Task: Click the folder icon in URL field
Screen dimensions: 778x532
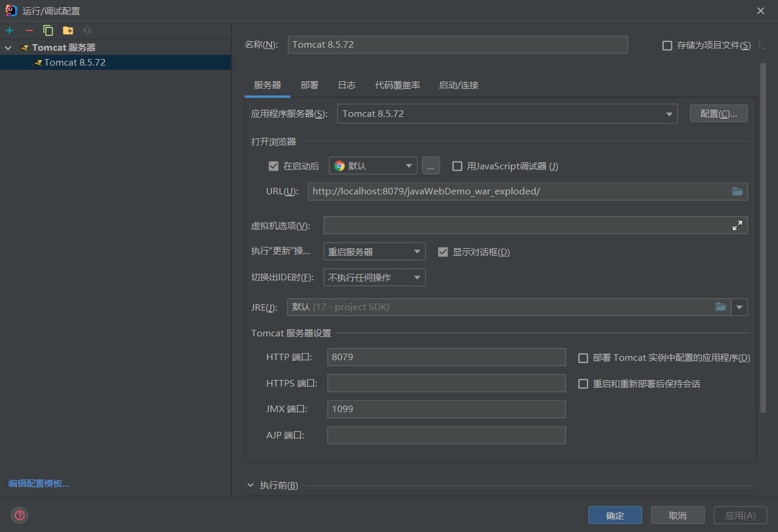Action: point(737,191)
